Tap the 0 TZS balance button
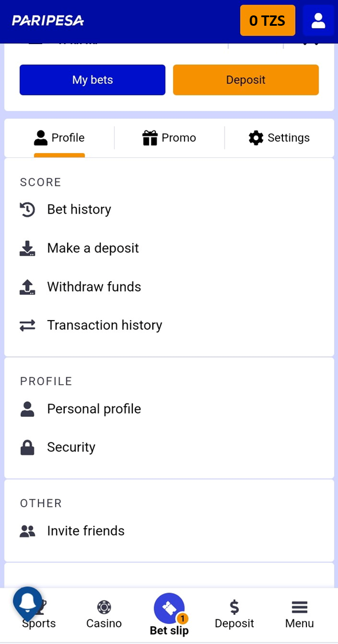This screenshot has height=644, width=338. [268, 21]
